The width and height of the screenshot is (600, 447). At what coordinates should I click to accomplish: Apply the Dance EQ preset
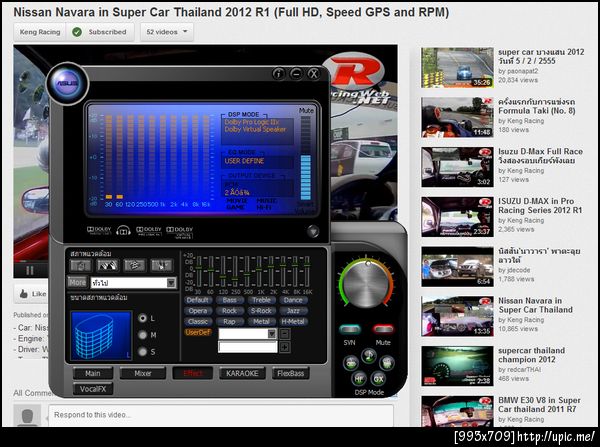(293, 300)
